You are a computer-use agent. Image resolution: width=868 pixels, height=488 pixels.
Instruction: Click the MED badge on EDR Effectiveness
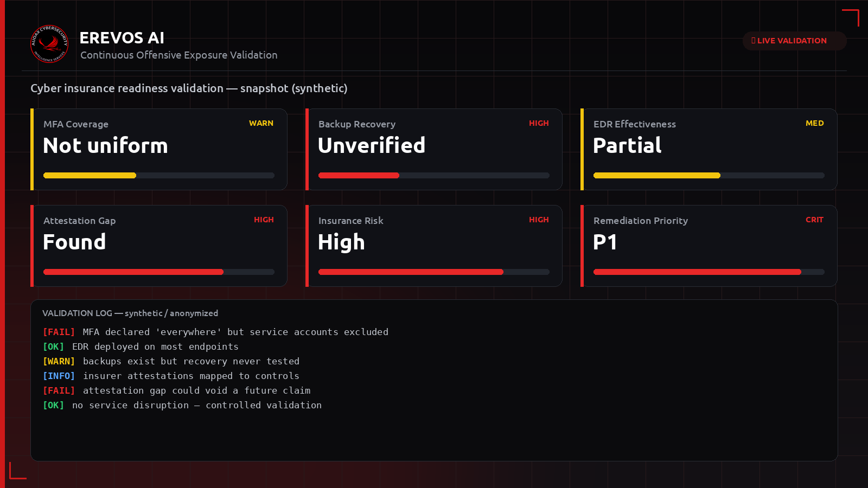[x=815, y=123]
